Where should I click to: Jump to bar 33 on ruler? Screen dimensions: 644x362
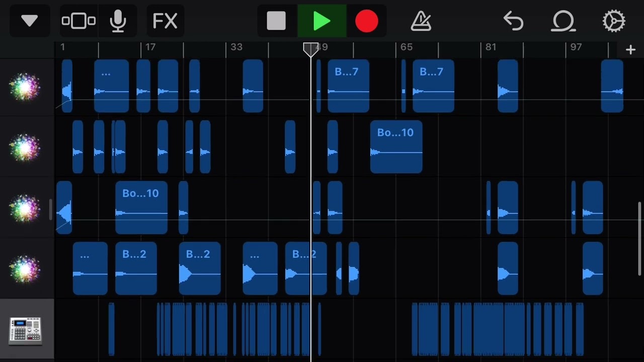pyautogui.click(x=236, y=47)
